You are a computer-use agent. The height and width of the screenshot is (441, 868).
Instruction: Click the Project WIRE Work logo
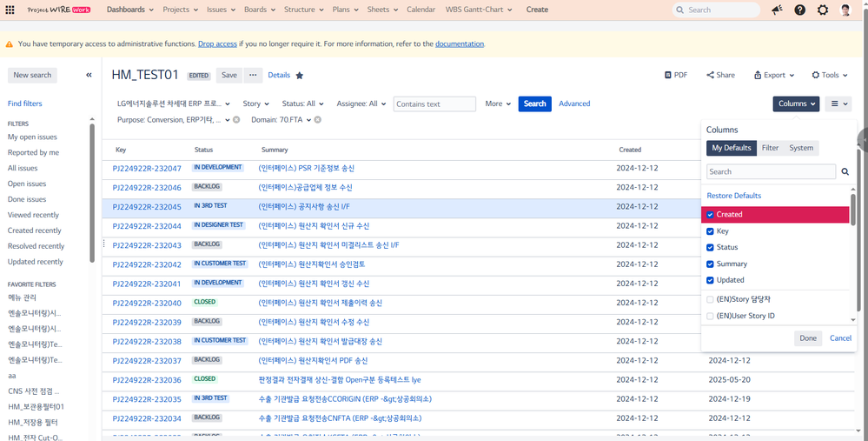(59, 10)
